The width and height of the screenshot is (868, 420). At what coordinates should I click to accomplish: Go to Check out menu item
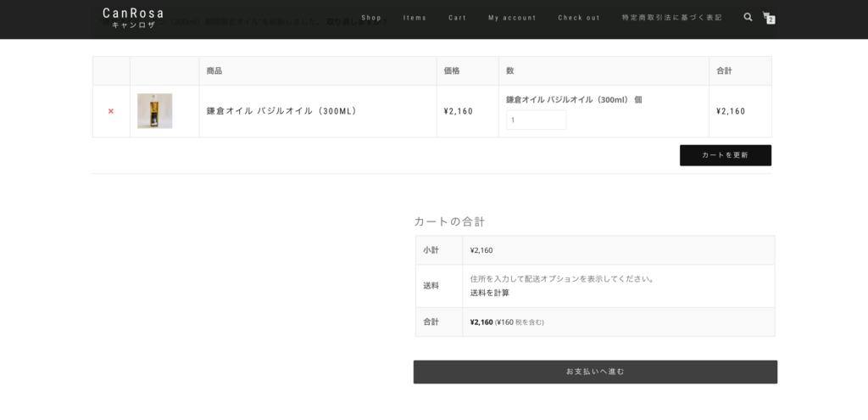(578, 18)
